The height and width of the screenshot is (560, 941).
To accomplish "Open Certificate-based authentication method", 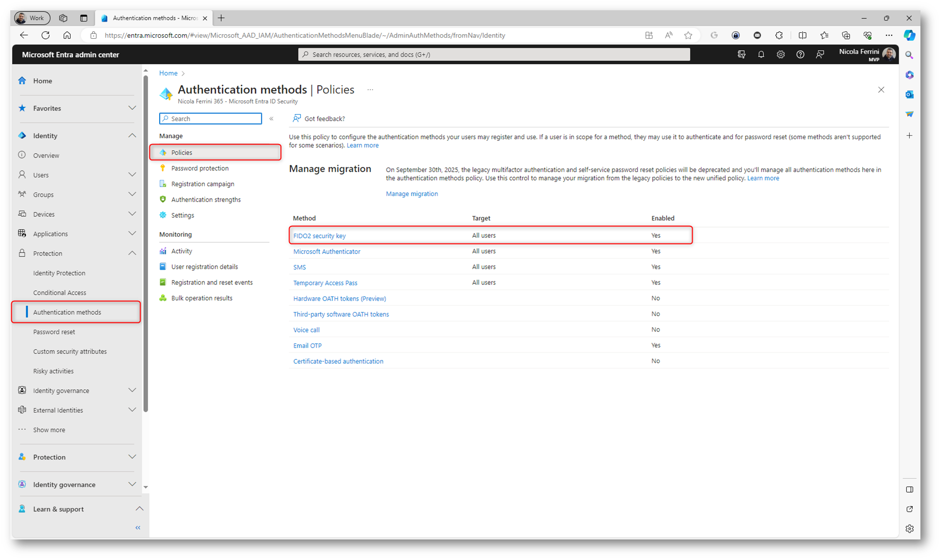I will click(338, 361).
